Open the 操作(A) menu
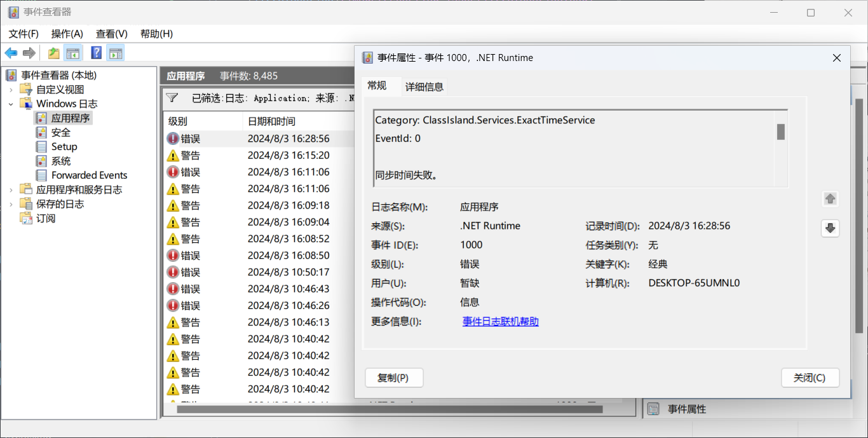The image size is (868, 438). pos(67,34)
